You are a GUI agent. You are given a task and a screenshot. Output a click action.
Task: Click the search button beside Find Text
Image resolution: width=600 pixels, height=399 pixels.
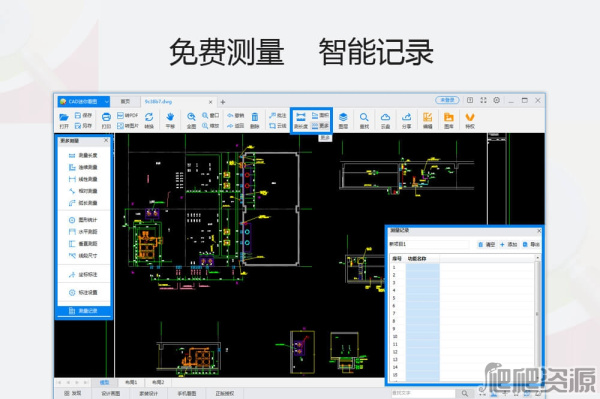(465, 393)
